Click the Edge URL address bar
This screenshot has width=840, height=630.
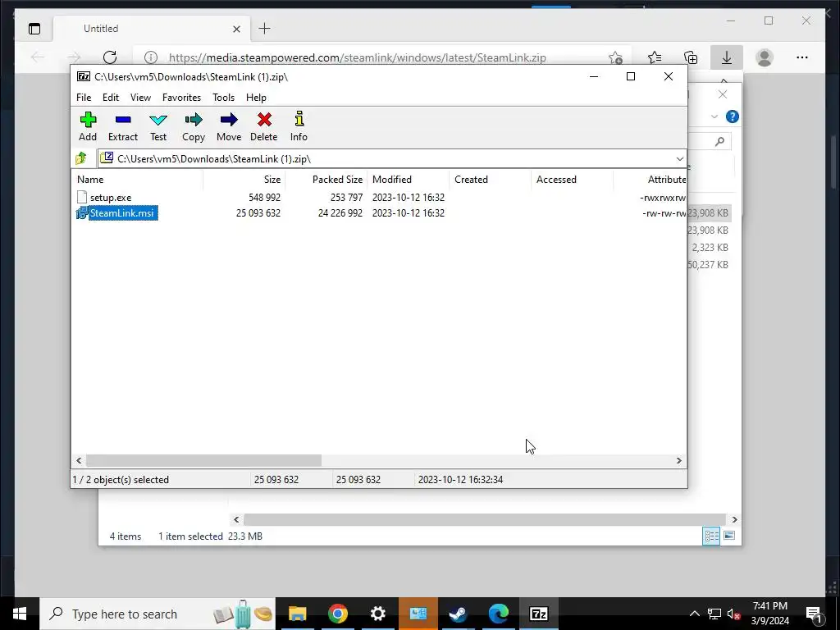[x=358, y=57]
